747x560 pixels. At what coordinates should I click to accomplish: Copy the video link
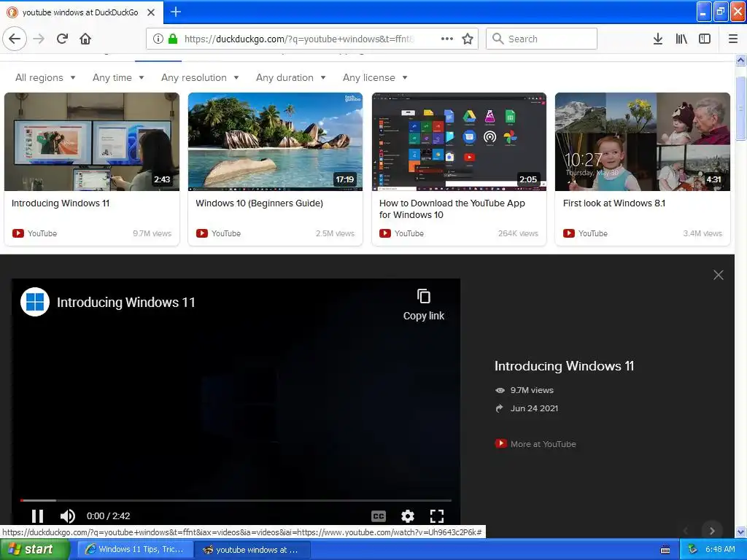[x=424, y=305]
